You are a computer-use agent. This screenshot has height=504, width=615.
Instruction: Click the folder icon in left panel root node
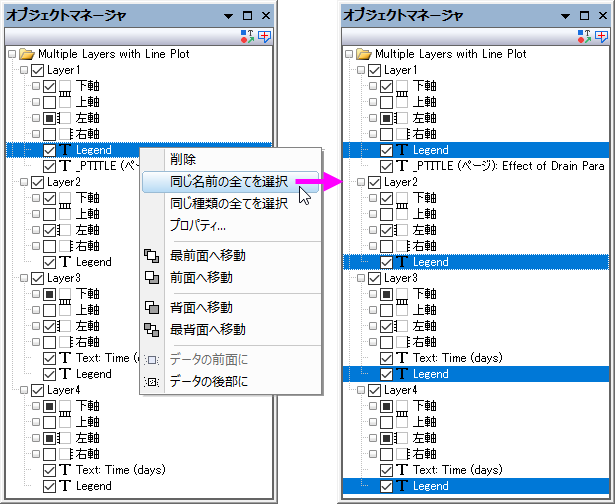click(x=27, y=54)
